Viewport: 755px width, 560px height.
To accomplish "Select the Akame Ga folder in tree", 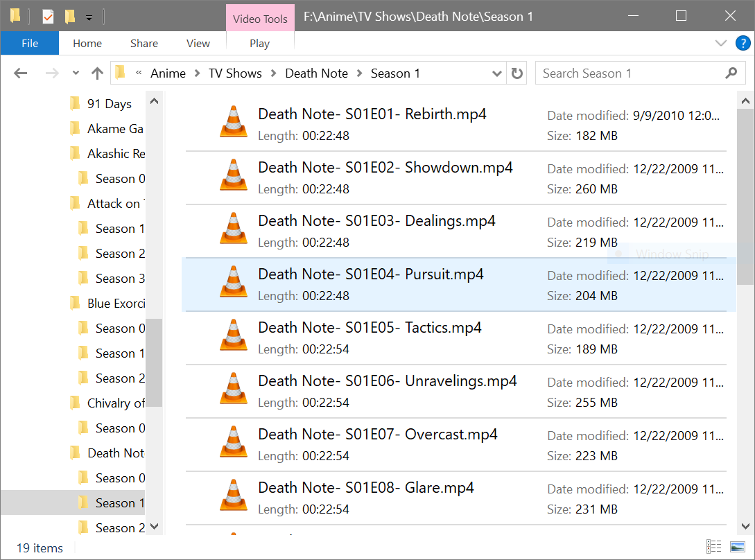I will click(x=115, y=128).
